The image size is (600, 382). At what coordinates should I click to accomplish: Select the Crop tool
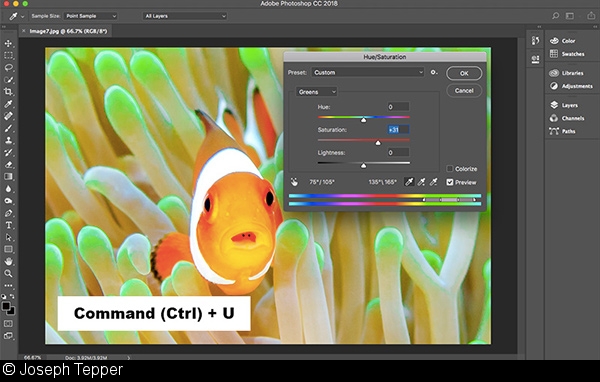[8, 91]
